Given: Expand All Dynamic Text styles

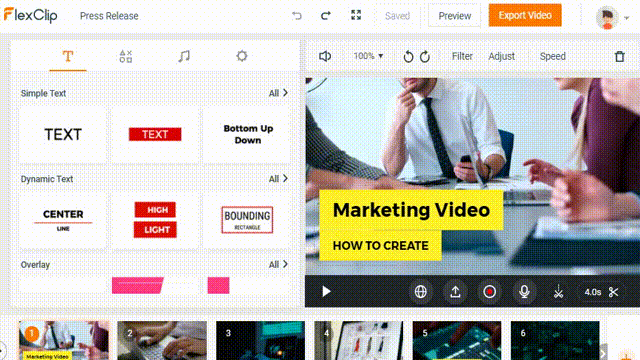Looking at the screenshot, I should click(278, 179).
